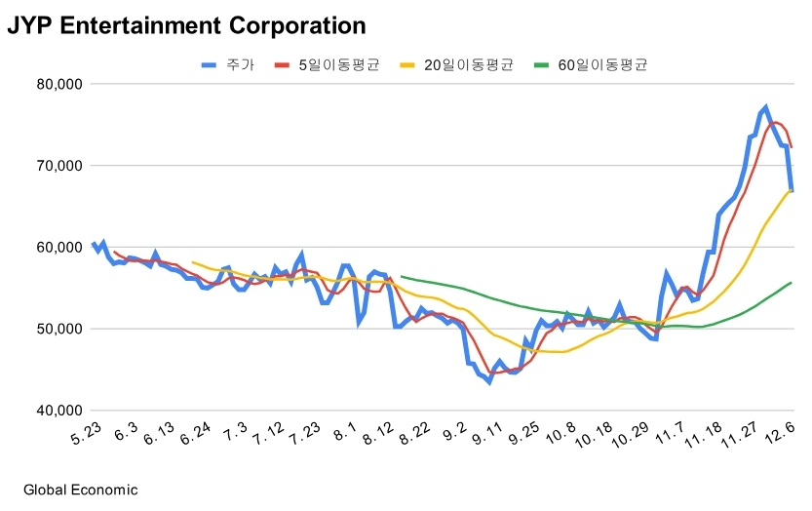Image resolution: width=812 pixels, height=511 pixels.
Task: Click the 50,000 y-axis label
Action: pyautogui.click(x=59, y=329)
